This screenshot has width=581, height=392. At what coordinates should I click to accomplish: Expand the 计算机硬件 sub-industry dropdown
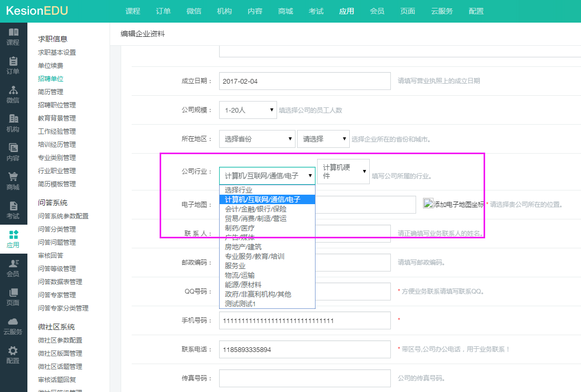(x=343, y=172)
